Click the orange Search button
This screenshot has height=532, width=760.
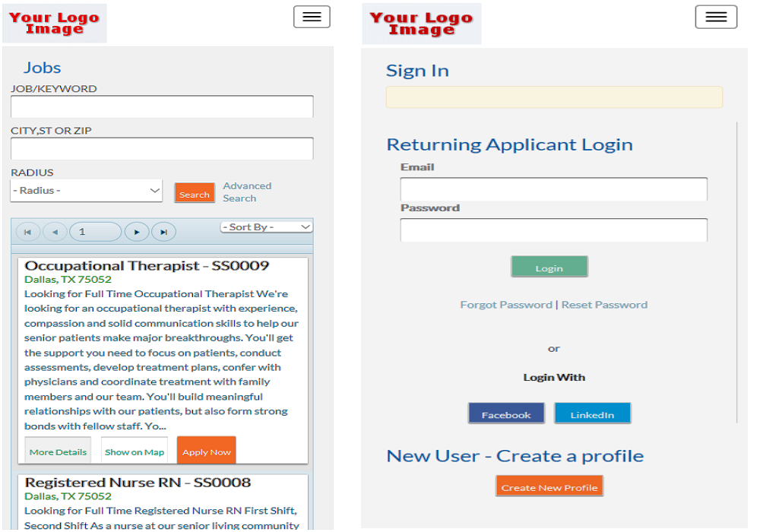click(x=195, y=193)
